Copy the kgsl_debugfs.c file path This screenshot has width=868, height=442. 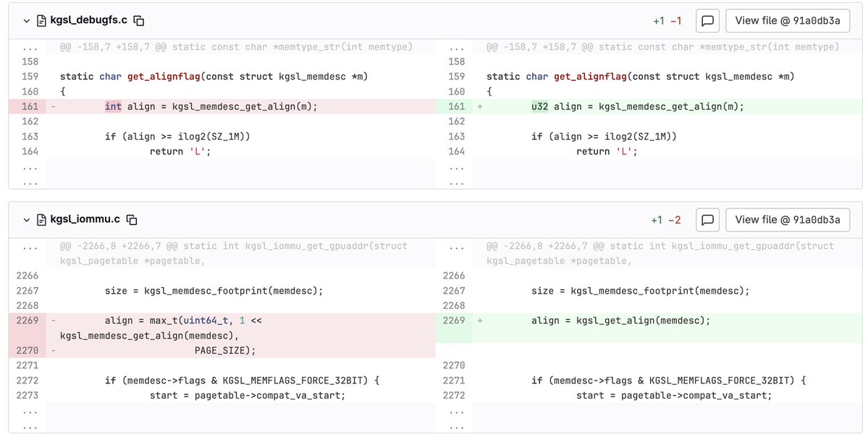point(139,21)
